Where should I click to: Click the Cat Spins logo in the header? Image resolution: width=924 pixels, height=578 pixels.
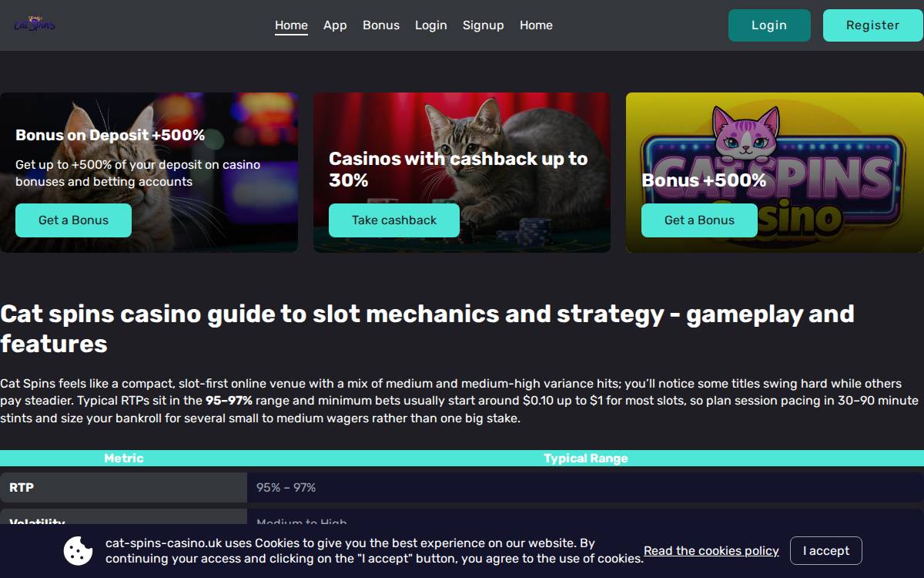(x=35, y=25)
